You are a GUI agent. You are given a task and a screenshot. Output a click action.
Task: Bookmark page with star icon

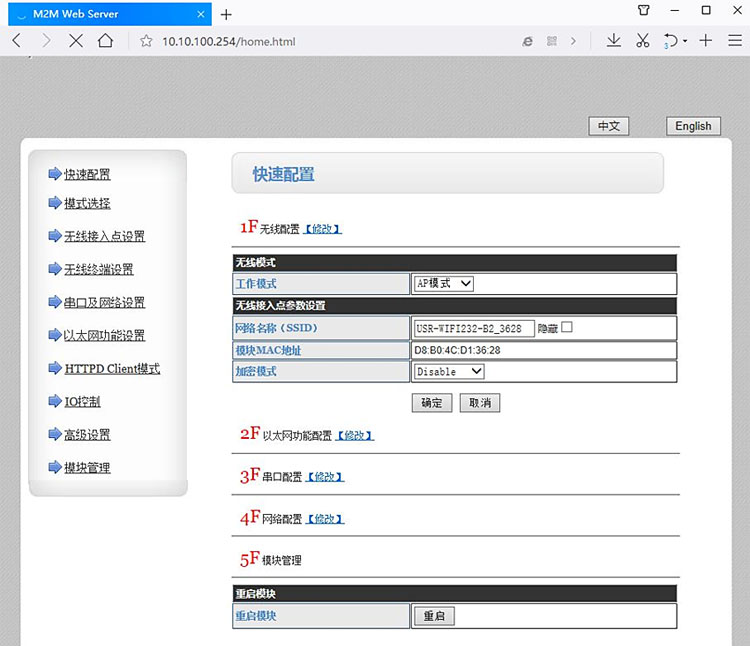point(146,41)
